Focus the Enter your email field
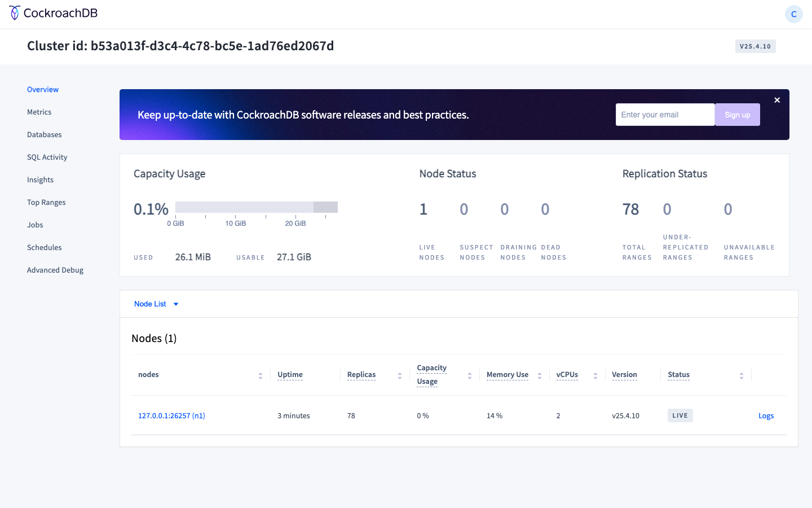 [665, 115]
